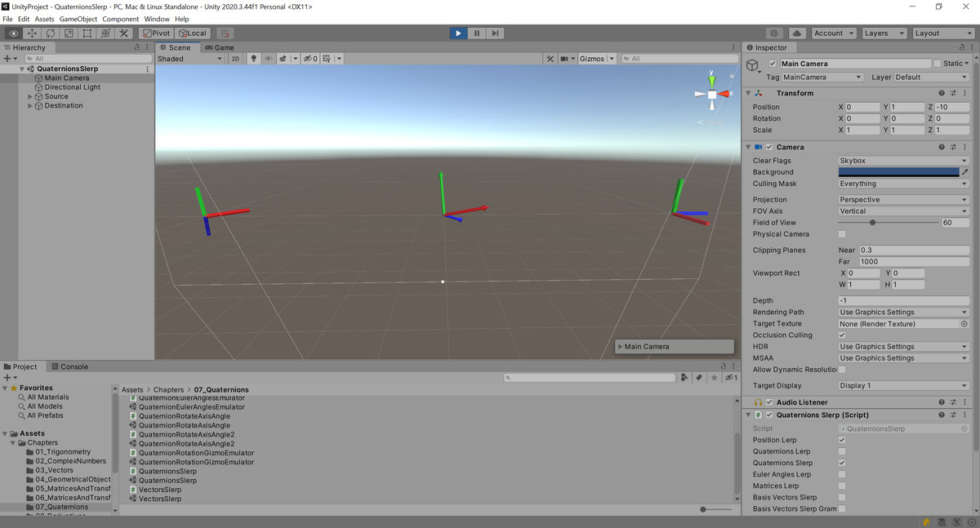Enable the Euler Angles Lerp checkbox
Image resolution: width=980 pixels, height=528 pixels.
coord(842,474)
